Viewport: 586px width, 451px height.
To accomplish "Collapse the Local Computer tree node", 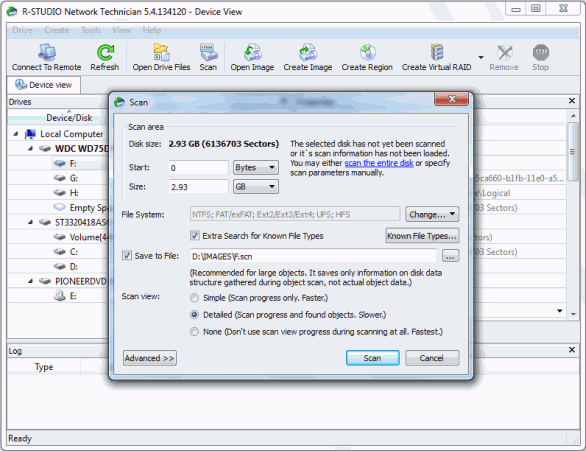I will click(x=16, y=133).
